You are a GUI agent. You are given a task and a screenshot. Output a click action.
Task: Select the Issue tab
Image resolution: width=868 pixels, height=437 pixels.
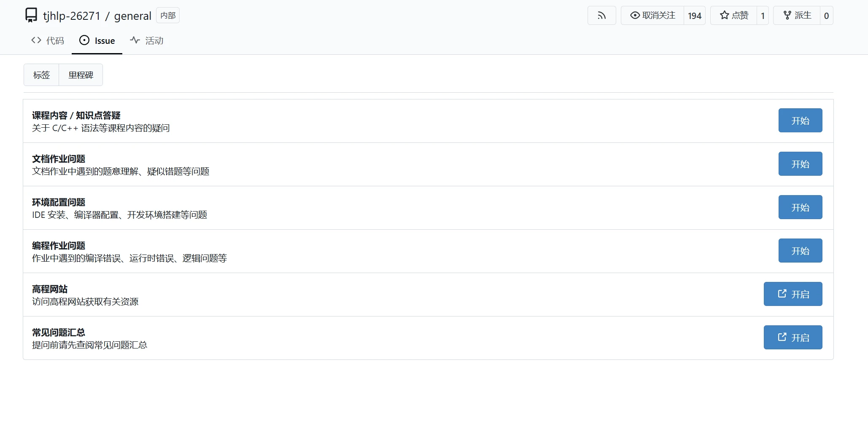[x=97, y=40]
